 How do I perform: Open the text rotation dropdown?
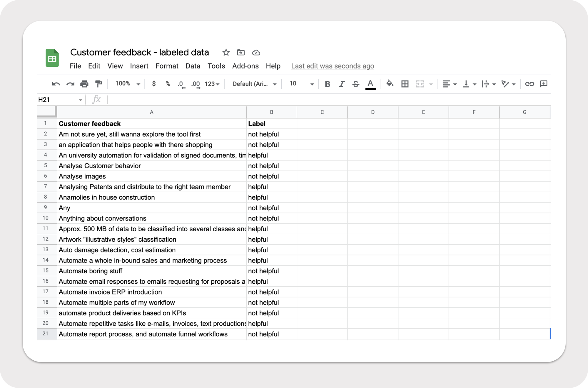509,84
